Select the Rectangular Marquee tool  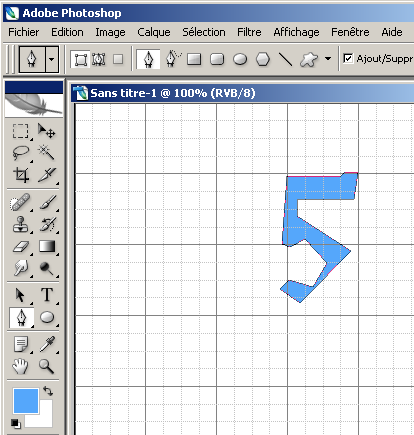click(20, 131)
